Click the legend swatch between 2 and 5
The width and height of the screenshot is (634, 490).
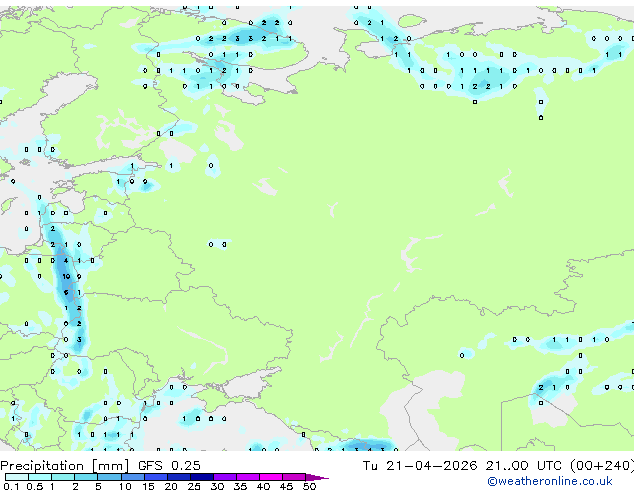pyautogui.click(x=86, y=477)
